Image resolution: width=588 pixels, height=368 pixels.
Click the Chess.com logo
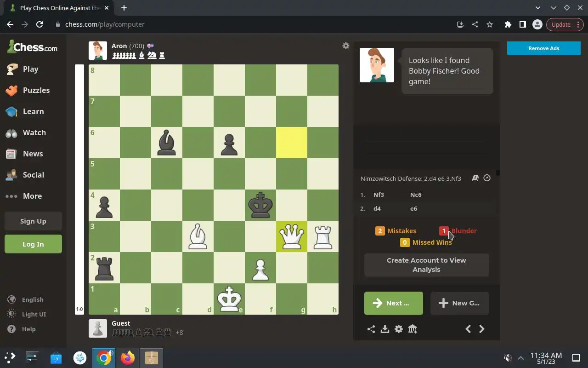tap(32, 46)
